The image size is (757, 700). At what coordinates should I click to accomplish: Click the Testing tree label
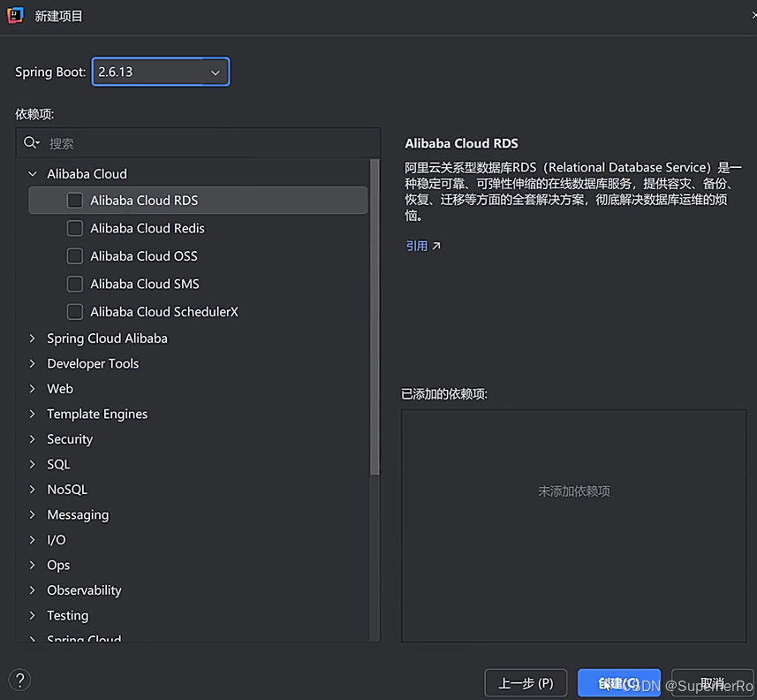(x=68, y=615)
